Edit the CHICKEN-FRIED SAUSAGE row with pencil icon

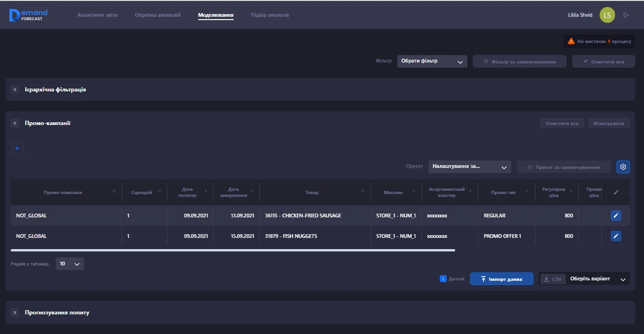pyautogui.click(x=616, y=216)
